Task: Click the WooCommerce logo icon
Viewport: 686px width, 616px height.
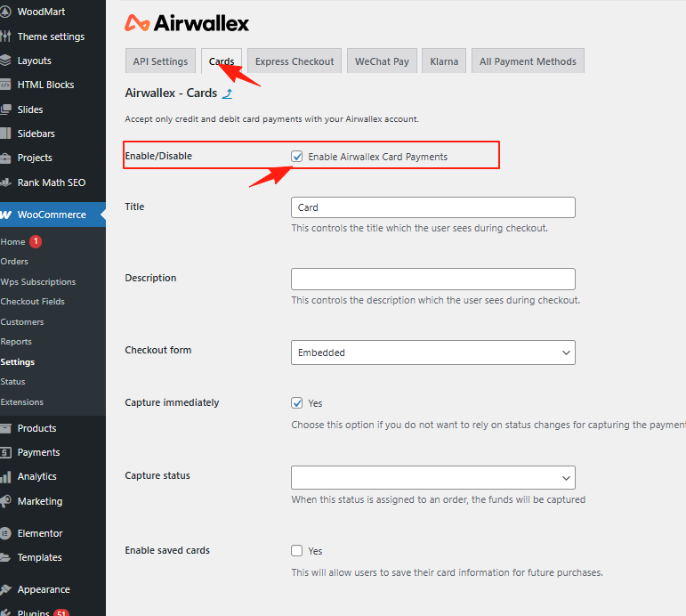Action: [x=5, y=215]
